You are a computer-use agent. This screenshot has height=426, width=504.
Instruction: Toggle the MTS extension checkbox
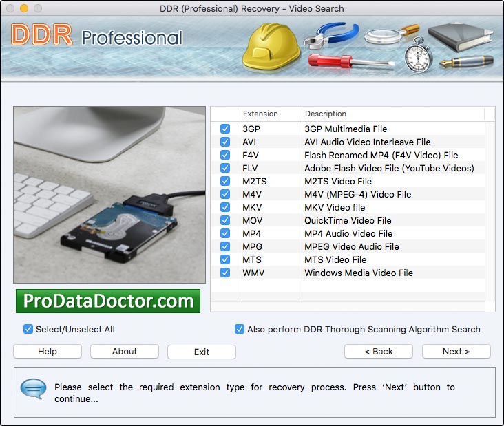[x=225, y=259]
